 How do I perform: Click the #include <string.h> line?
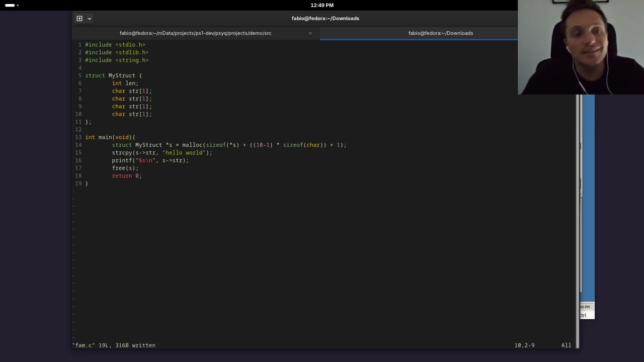117,60
